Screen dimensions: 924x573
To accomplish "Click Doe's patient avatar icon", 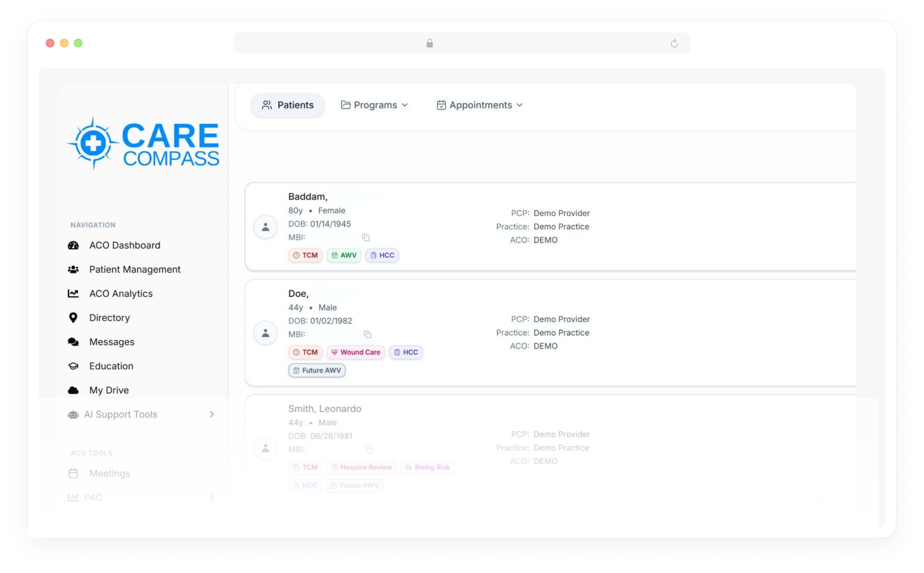I will pyautogui.click(x=265, y=333).
